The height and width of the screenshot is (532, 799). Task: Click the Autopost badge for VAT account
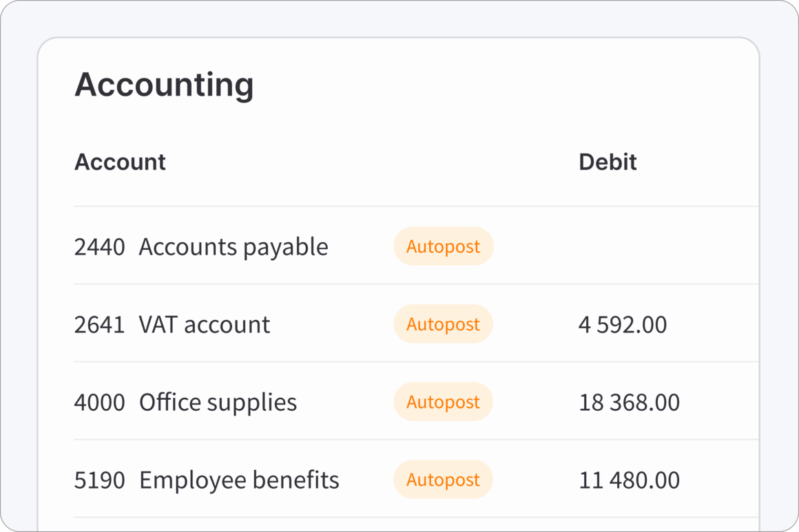click(x=443, y=323)
